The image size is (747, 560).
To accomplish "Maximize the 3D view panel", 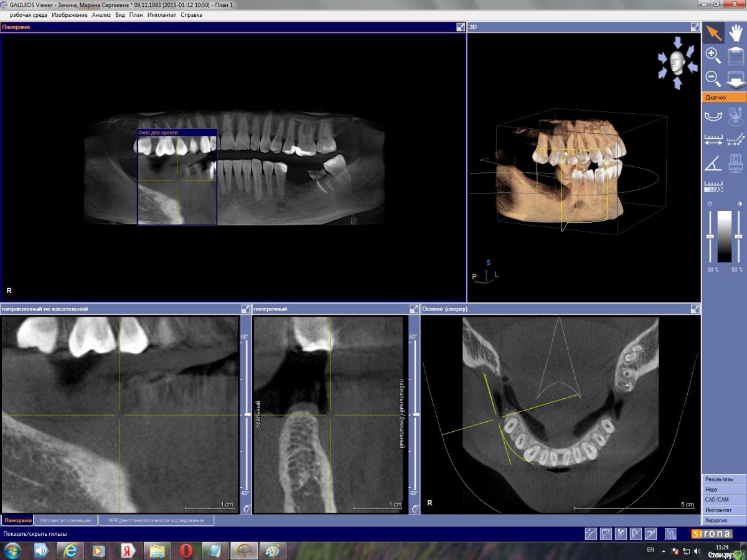I will coord(695,27).
